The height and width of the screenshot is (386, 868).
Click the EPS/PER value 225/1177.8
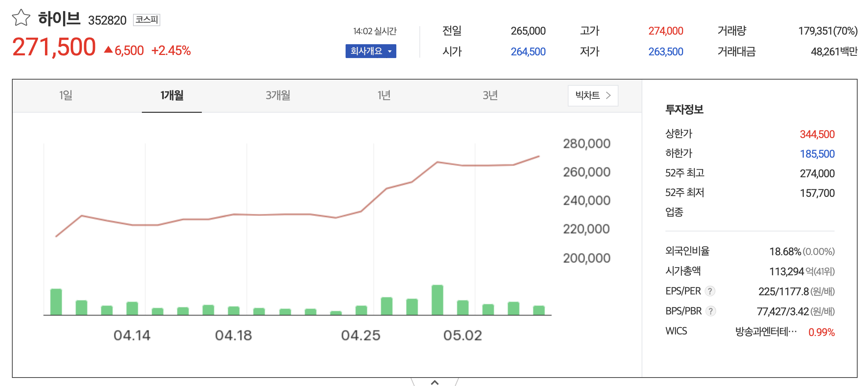pyautogui.click(x=783, y=291)
